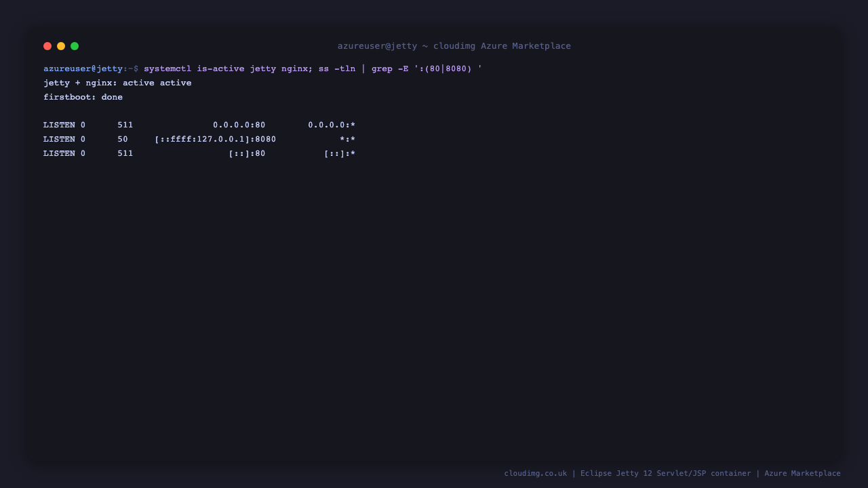This screenshot has width=868, height=488.
Task: Click the grep -E ':(80|8080) ' portion
Action: pyautogui.click(x=427, y=69)
